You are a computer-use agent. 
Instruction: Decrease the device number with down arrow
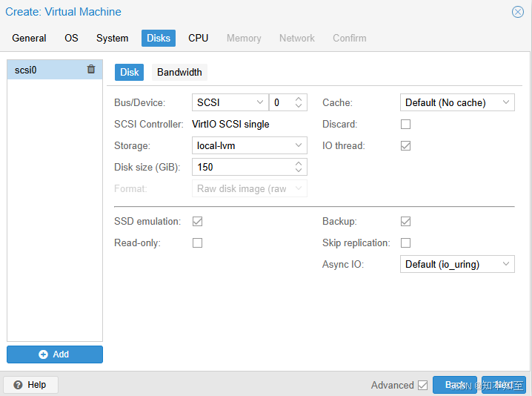299,106
